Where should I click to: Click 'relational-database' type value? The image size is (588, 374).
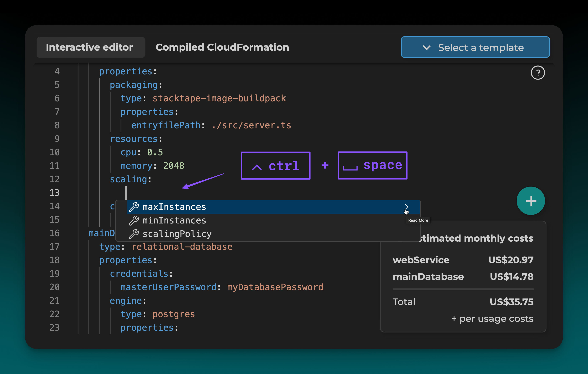[x=182, y=247]
